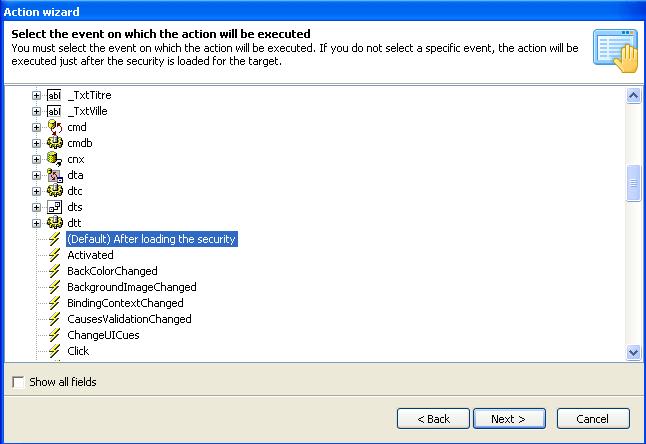Click the lightning icon beside Activated
Viewport: 646px width, 444px height.
pyautogui.click(x=55, y=255)
